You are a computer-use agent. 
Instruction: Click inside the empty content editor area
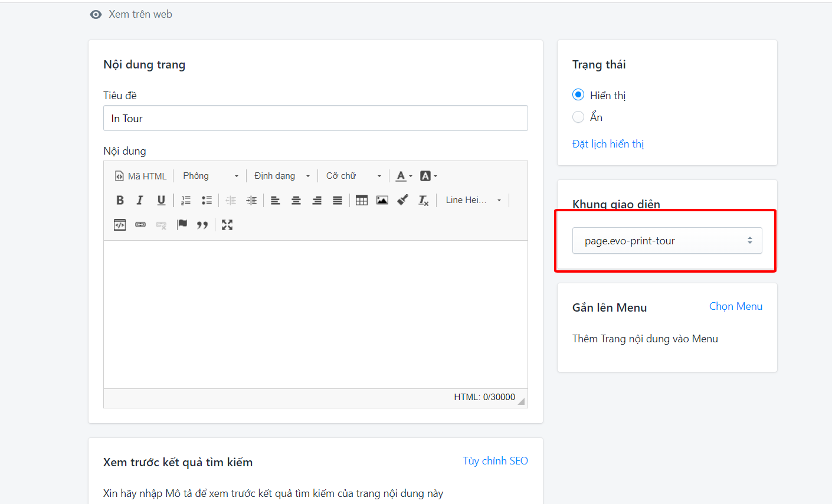[316, 315]
